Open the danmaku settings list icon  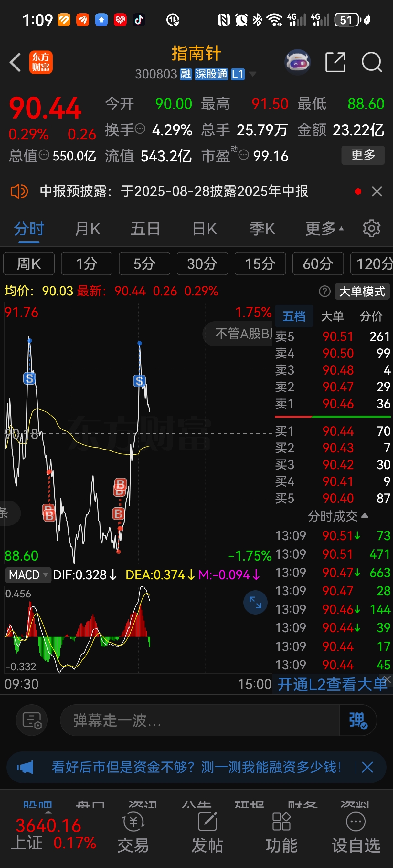click(32, 720)
